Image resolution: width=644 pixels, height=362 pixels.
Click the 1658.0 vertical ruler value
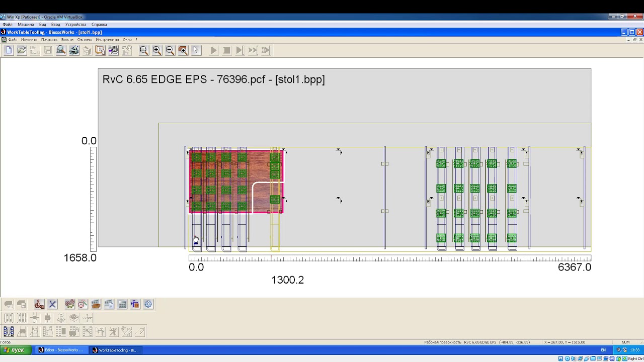[x=80, y=258]
